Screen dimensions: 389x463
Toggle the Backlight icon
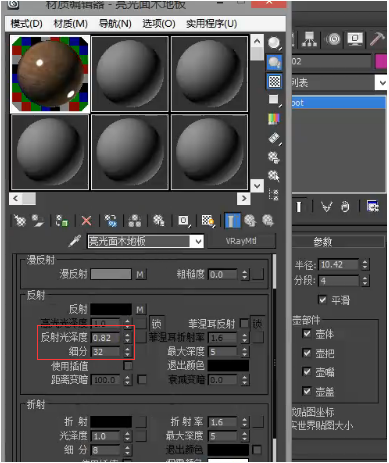274,62
